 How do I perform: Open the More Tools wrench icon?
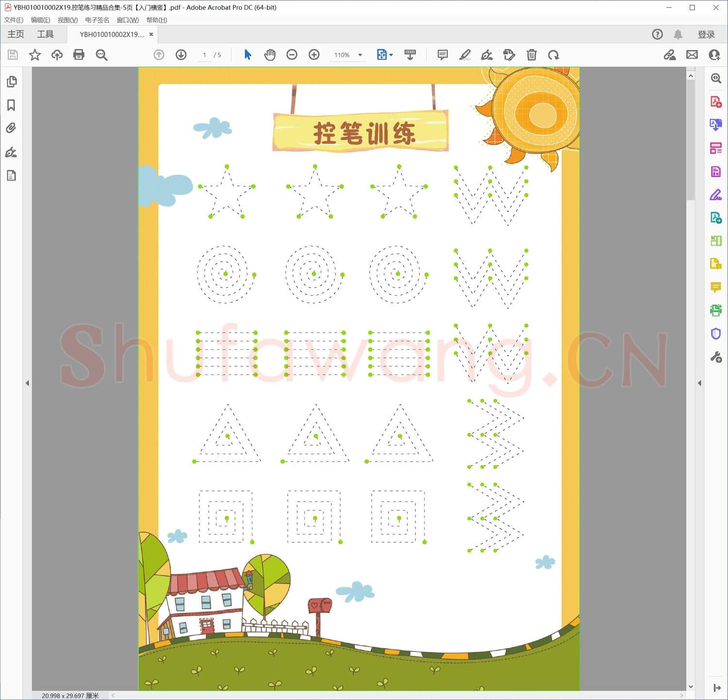coord(716,358)
